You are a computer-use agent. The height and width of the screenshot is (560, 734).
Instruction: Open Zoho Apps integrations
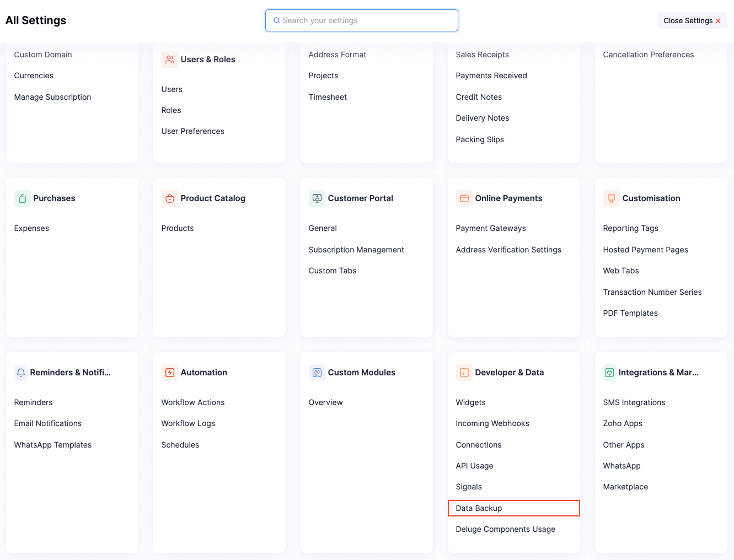tap(623, 423)
